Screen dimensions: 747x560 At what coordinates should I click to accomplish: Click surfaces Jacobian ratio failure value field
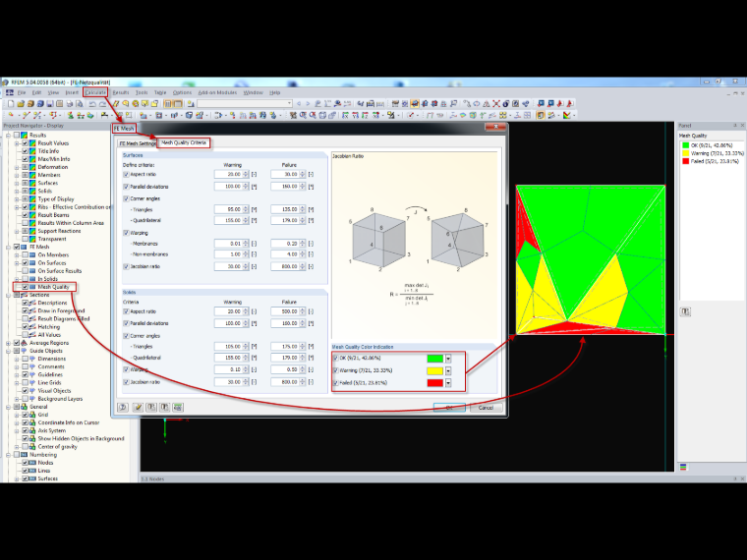[x=285, y=266]
